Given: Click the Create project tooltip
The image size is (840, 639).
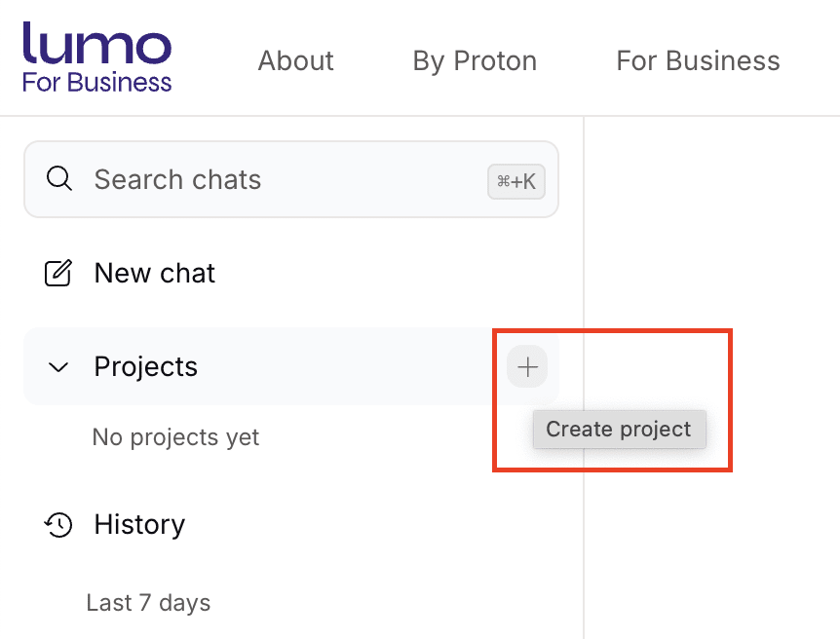Looking at the screenshot, I should (x=619, y=430).
